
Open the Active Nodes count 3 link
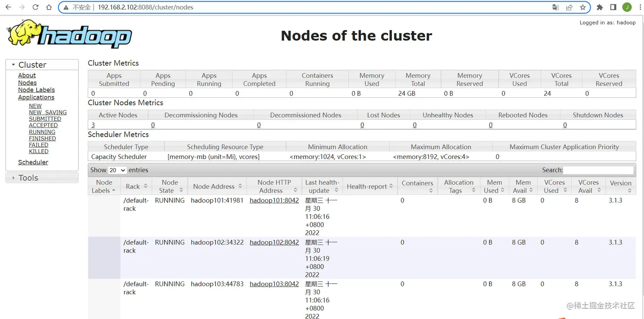point(93,125)
